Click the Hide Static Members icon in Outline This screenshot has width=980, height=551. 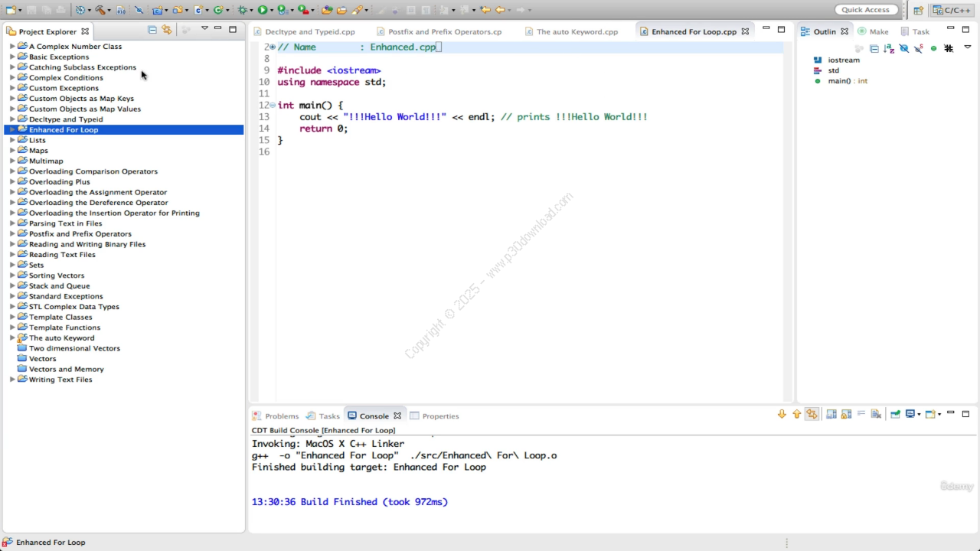click(x=918, y=48)
